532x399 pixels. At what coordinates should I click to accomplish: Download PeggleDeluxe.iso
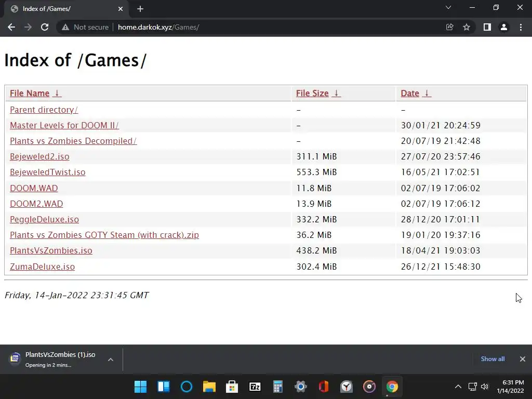(45, 220)
